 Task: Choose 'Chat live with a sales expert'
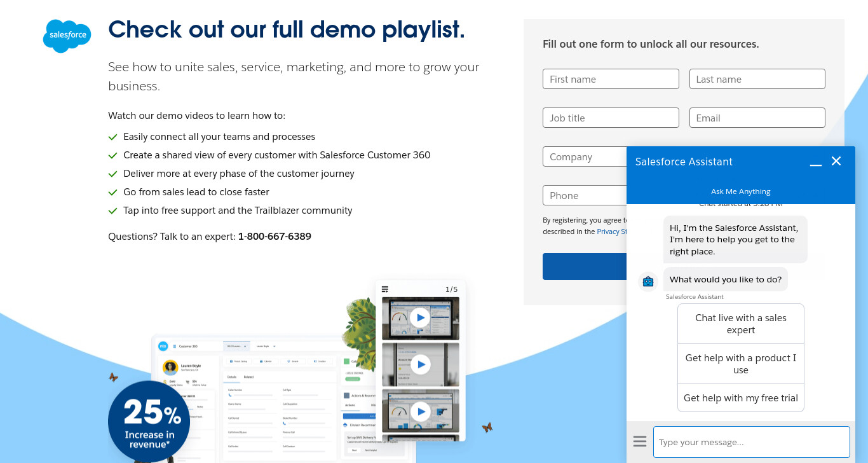[x=741, y=324]
